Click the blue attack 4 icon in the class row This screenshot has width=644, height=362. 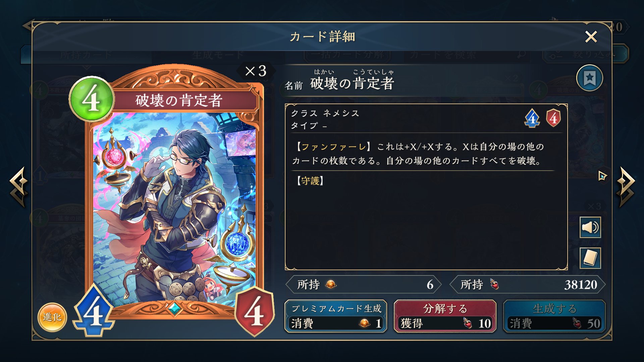tap(532, 118)
